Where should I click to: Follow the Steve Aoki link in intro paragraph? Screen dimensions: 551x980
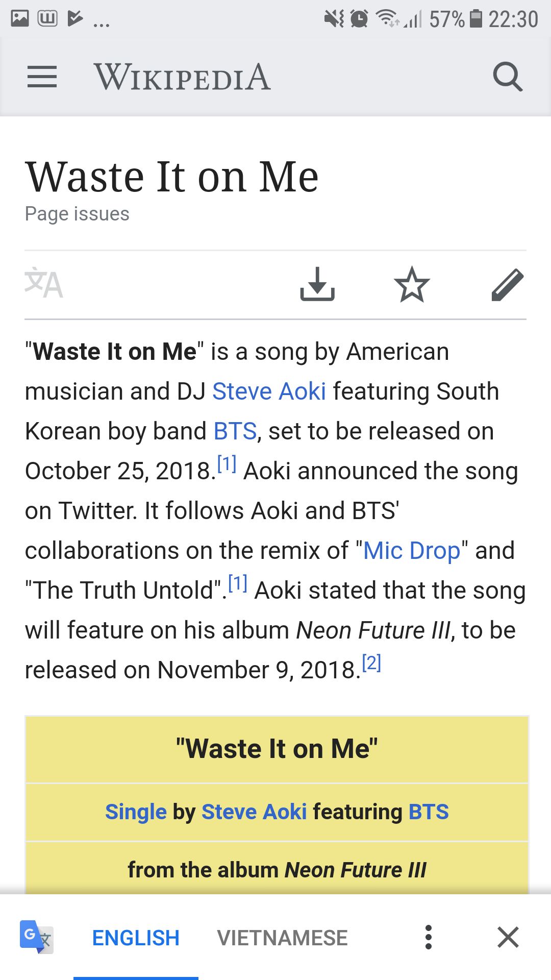point(269,391)
